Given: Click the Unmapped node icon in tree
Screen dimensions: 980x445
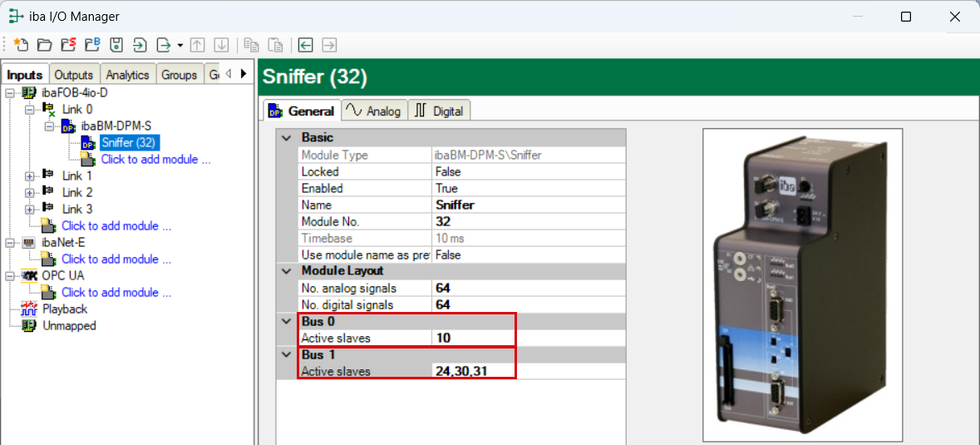Looking at the screenshot, I should pos(29,325).
